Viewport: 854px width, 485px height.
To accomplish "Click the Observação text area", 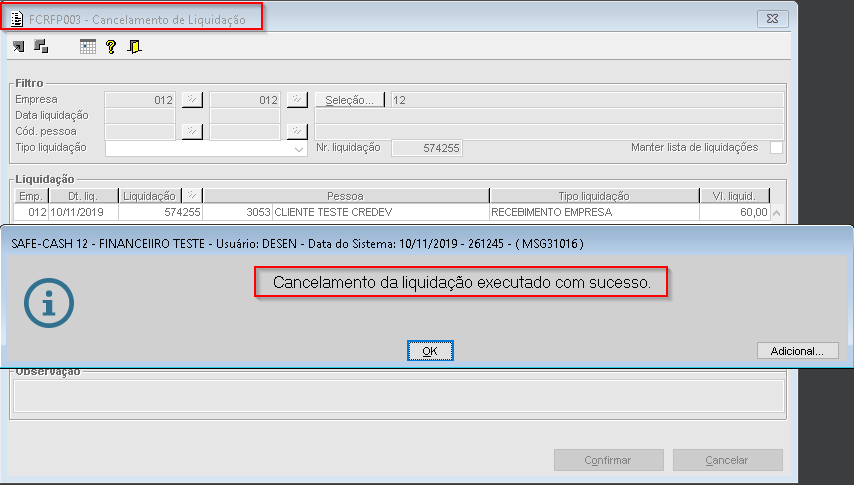I will (398, 396).
